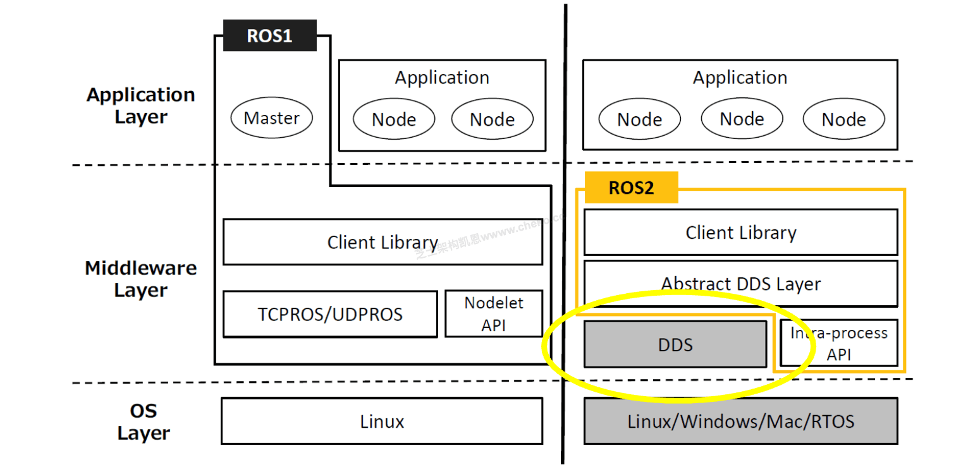Viewport: 980px width, 472px height.
Task: Click the Linux-only OS box under ROS1
Action: (382, 421)
